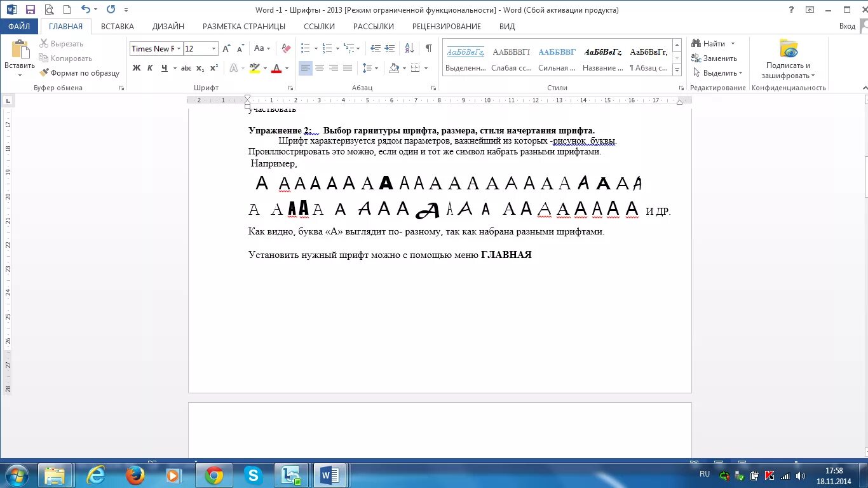
Task: Apply subscript formatting
Action: pyautogui.click(x=200, y=68)
